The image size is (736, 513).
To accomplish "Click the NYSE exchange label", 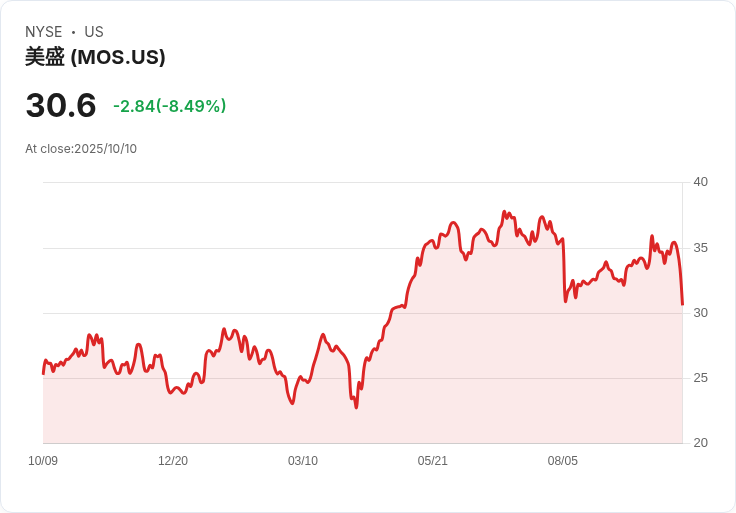I will click(44, 32).
